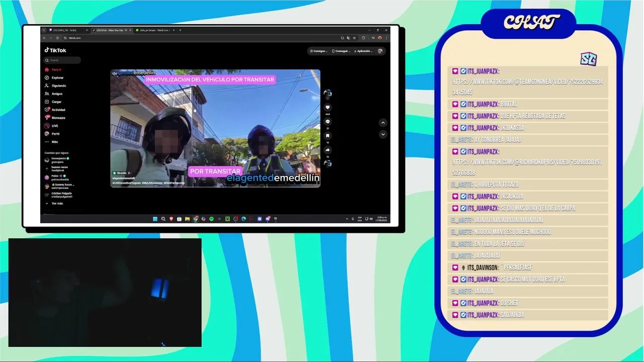Viewport: 644px width, 362px height.
Task: Open the browser extensions puzzle icon
Action: click(364, 38)
